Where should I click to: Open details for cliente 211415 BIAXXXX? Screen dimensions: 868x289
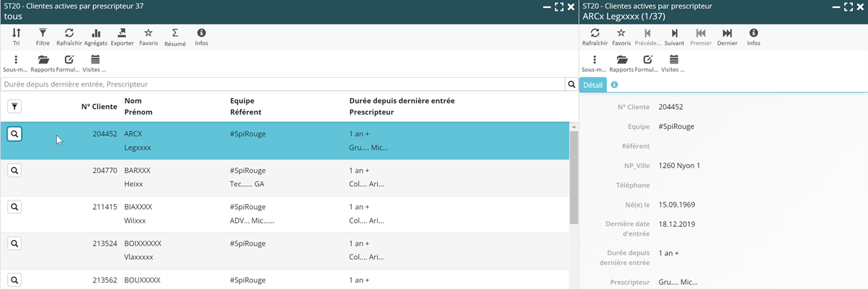[14, 207]
